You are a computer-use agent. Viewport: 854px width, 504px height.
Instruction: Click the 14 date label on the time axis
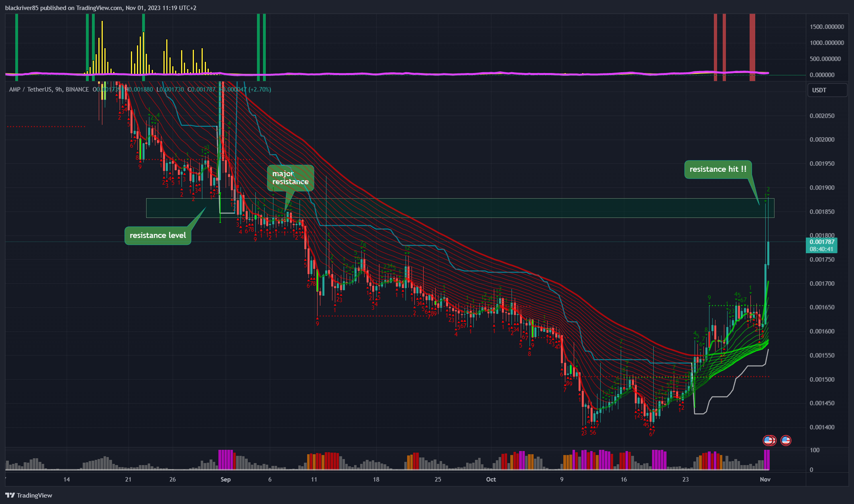point(67,480)
